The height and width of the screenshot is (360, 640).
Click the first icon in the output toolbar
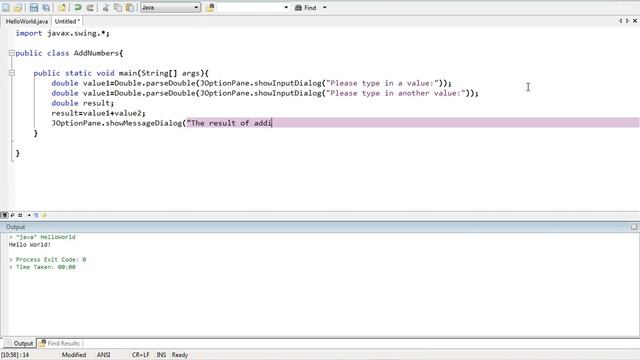[x=4, y=215]
